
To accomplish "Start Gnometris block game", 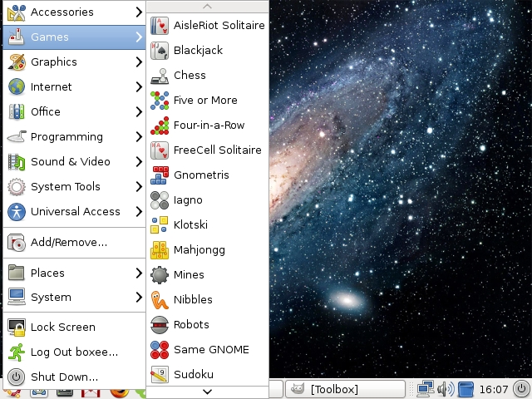I will point(207,175).
